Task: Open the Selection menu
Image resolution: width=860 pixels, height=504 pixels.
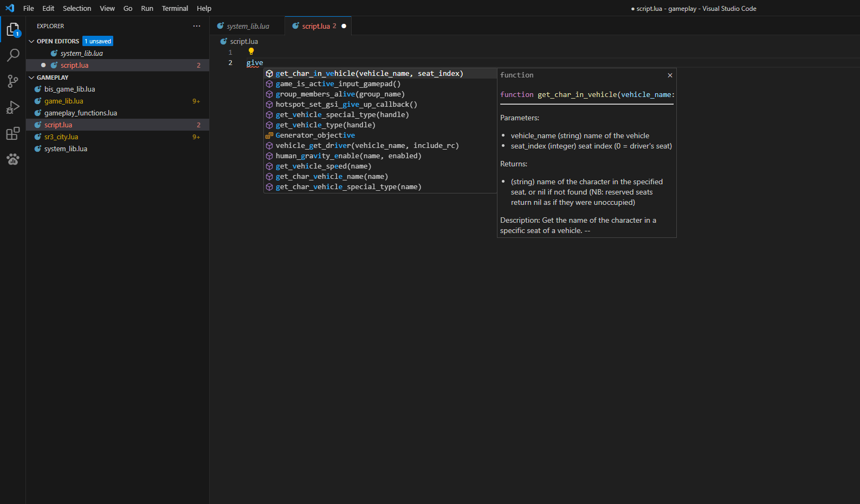Action: [77, 8]
